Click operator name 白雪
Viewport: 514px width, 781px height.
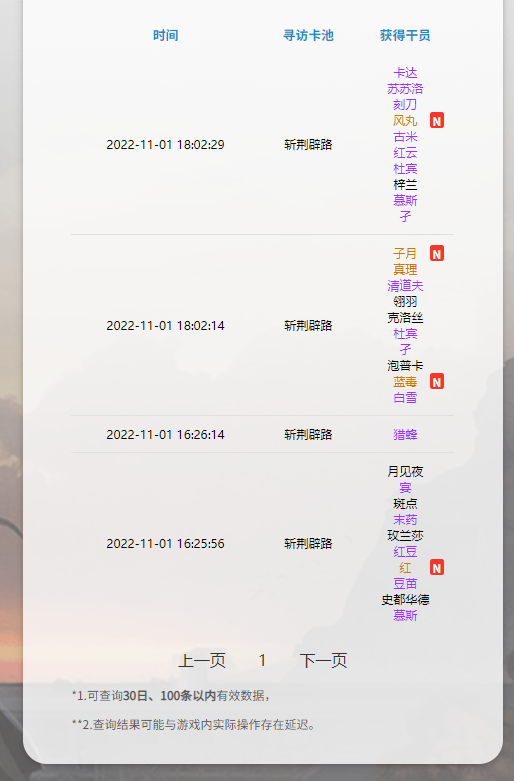(405, 397)
